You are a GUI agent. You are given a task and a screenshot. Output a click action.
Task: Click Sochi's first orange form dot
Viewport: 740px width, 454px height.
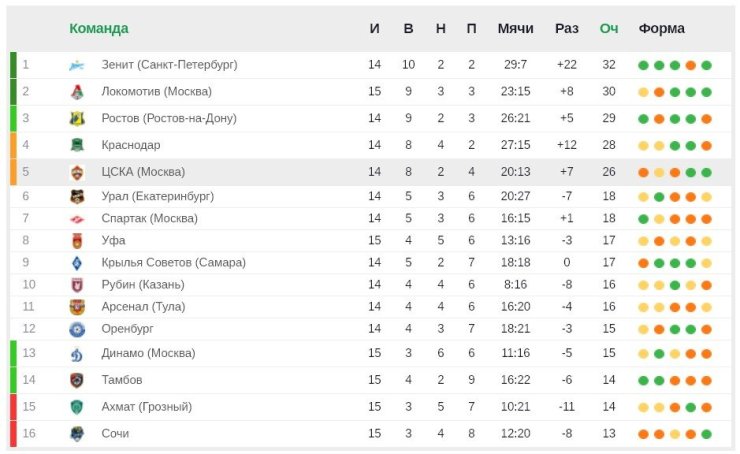point(643,435)
